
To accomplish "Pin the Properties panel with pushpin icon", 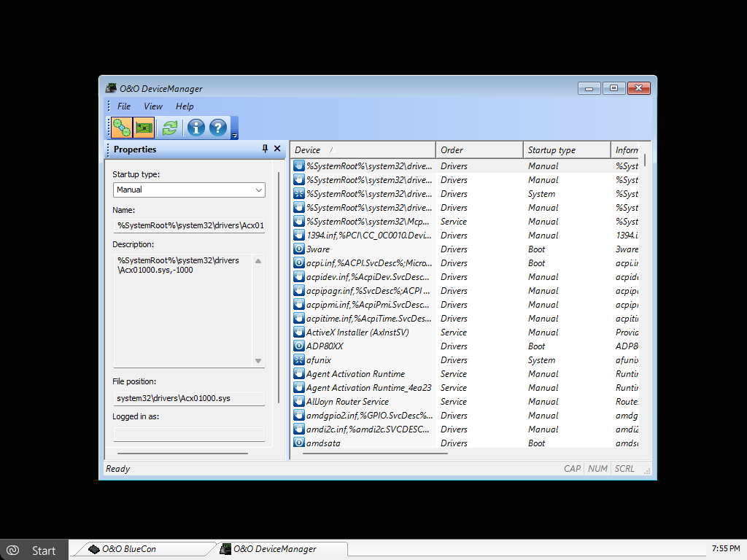I will pyautogui.click(x=265, y=149).
